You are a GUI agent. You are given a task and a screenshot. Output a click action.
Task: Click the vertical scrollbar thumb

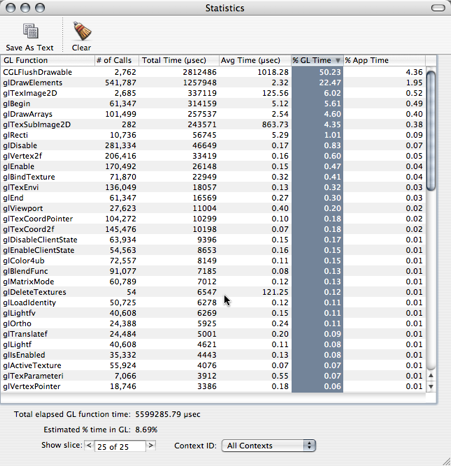[x=431, y=131]
